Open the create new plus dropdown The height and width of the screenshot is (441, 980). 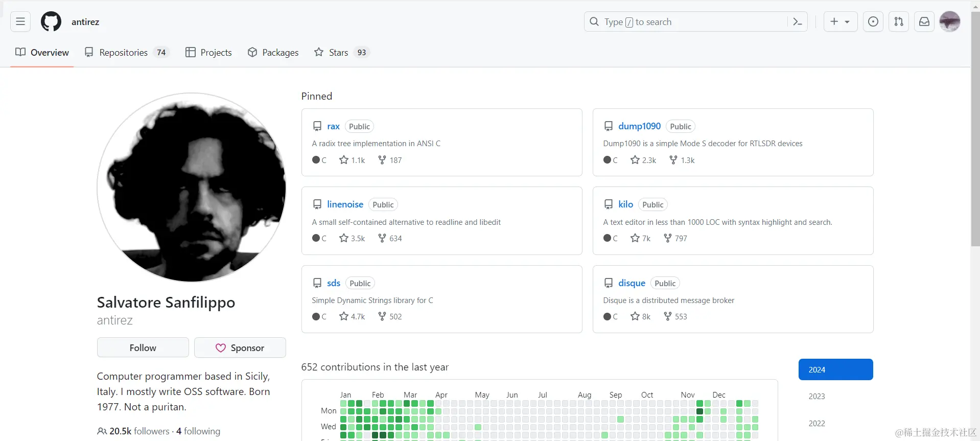840,21
